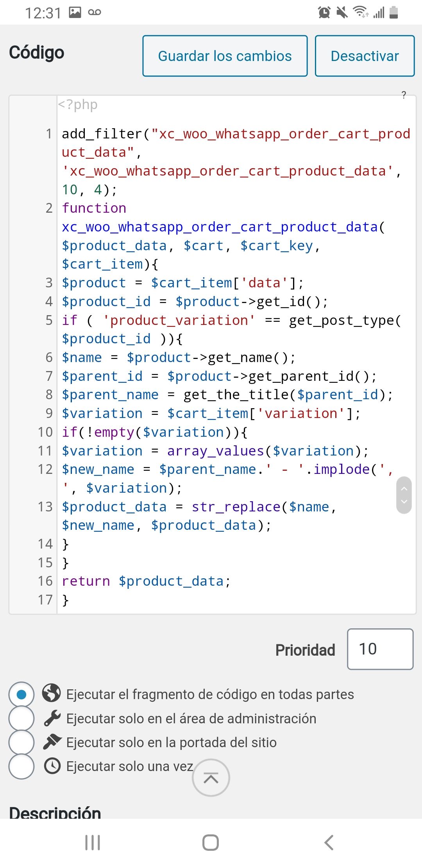Tap the Android back navigation arrow
Screen dimensions: 422x868
tap(329, 843)
